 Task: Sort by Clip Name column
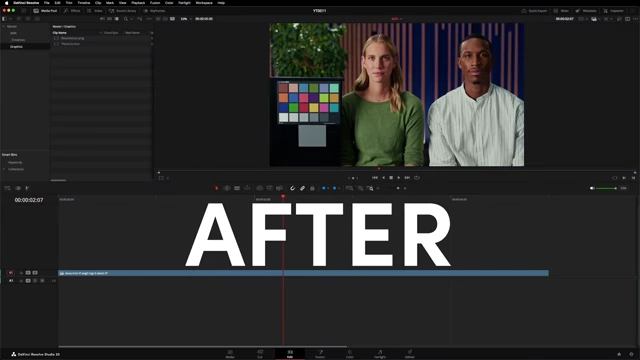pos(60,33)
